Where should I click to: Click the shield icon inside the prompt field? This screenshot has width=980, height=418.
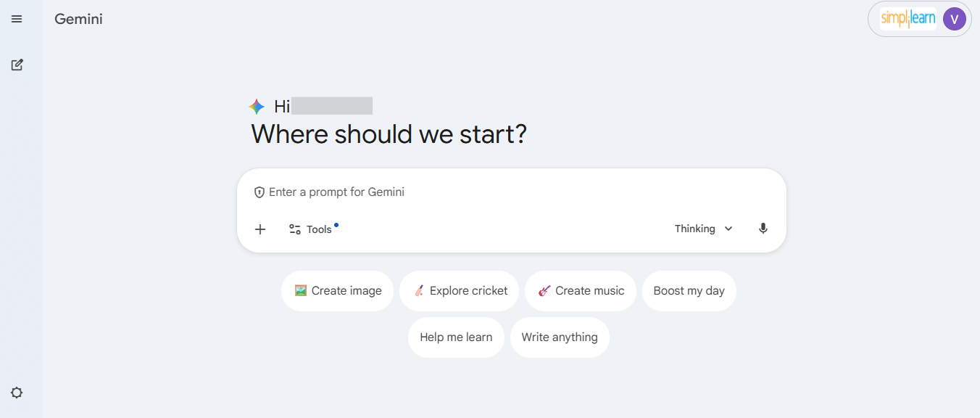pyautogui.click(x=259, y=192)
